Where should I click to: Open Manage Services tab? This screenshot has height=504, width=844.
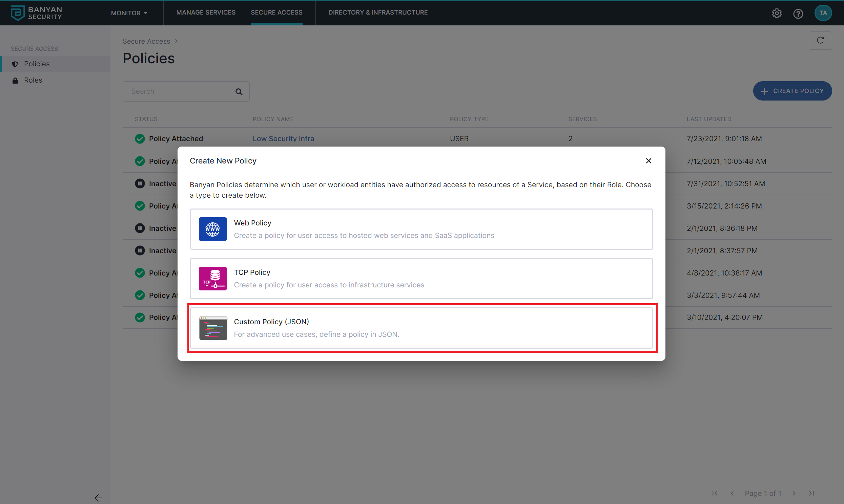tap(206, 13)
